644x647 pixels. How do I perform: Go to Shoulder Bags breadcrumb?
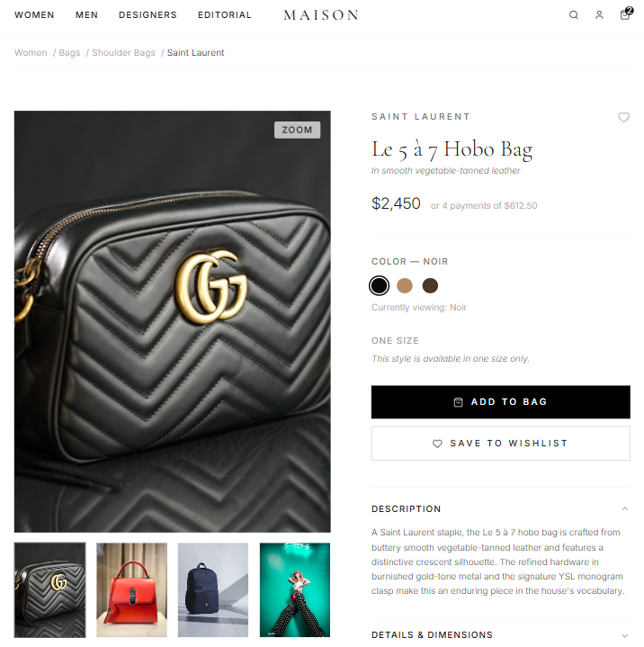pos(123,53)
